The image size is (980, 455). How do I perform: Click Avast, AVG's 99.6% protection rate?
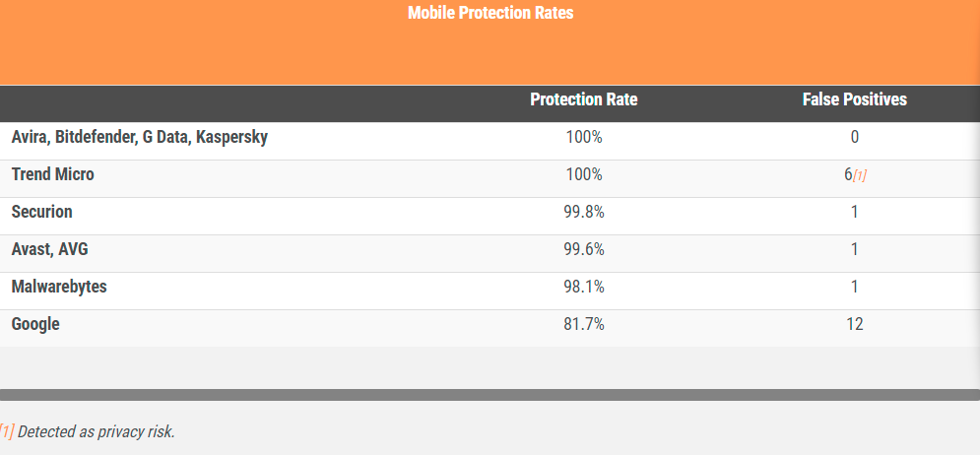tap(584, 249)
